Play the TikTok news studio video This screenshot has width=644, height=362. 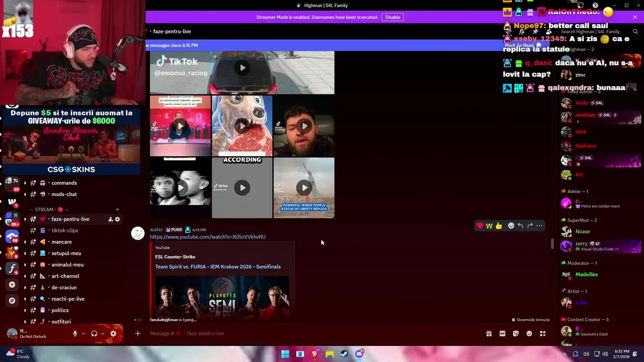tap(180, 126)
